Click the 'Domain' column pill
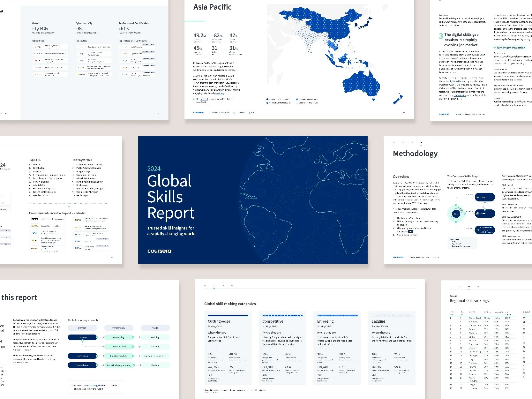 tap(82, 328)
